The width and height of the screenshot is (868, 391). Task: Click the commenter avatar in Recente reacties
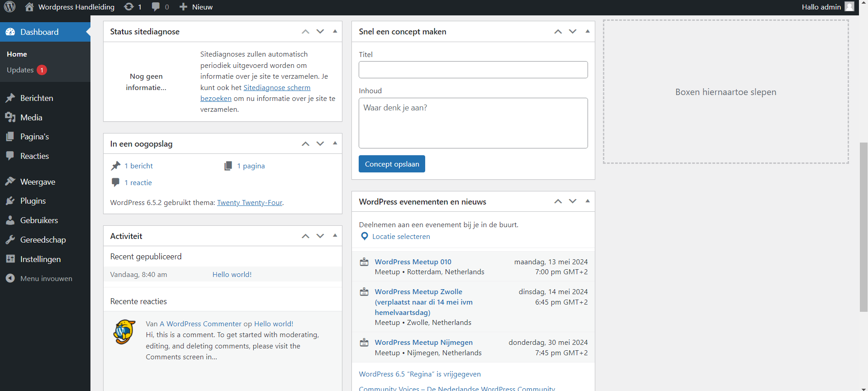click(124, 332)
